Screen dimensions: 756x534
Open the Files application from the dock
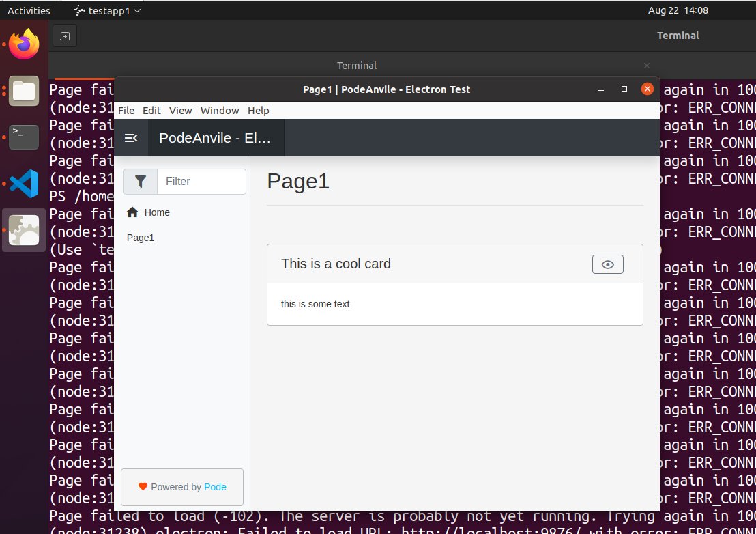click(x=24, y=89)
